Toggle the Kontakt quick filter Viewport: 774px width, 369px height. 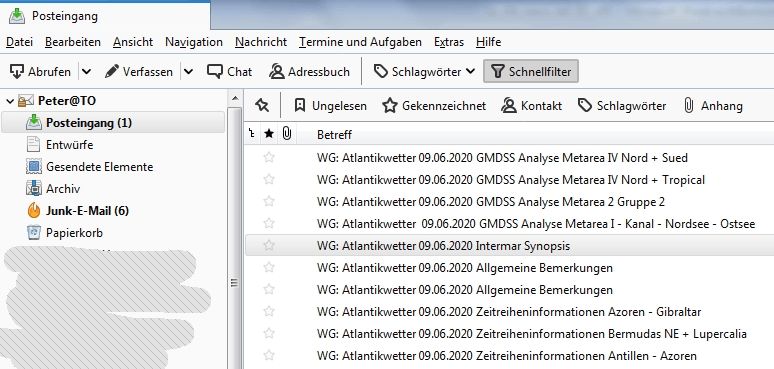[x=531, y=106]
